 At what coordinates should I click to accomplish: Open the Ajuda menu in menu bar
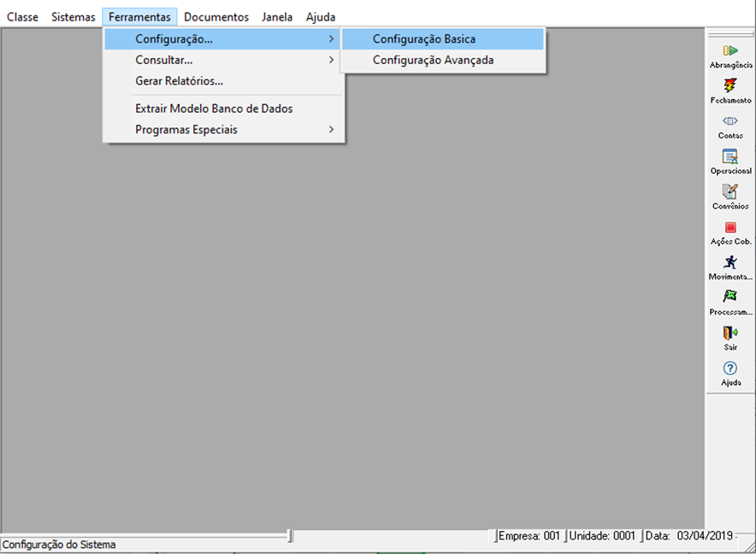321,17
